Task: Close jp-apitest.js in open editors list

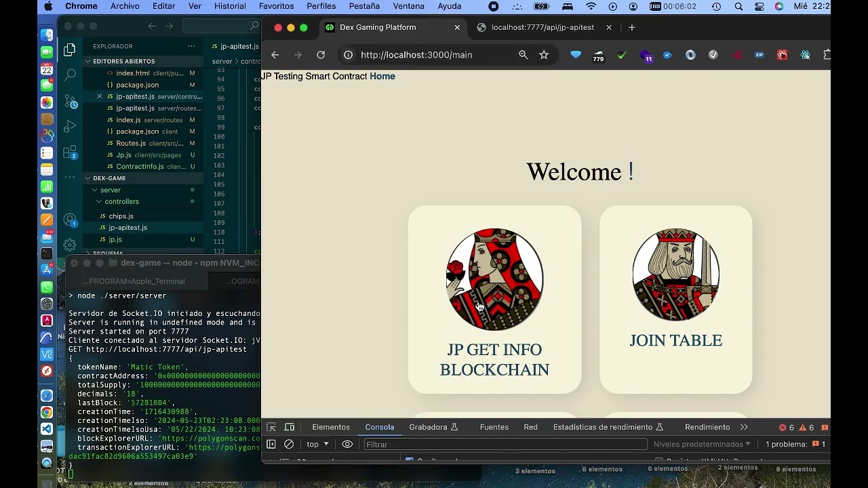Action: tap(100, 96)
